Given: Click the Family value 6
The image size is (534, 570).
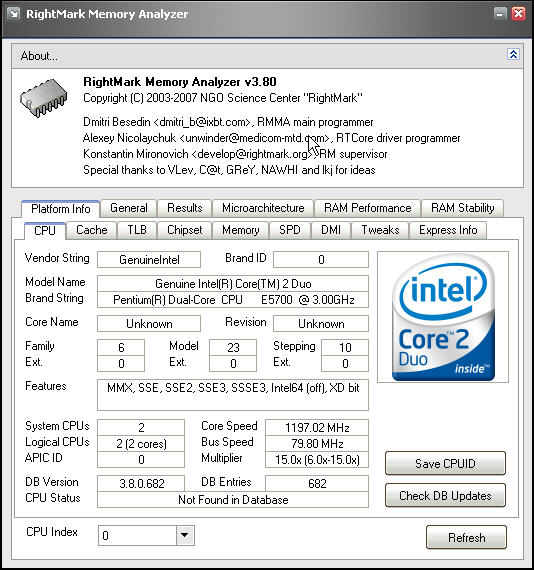Looking at the screenshot, I should coord(121,348).
